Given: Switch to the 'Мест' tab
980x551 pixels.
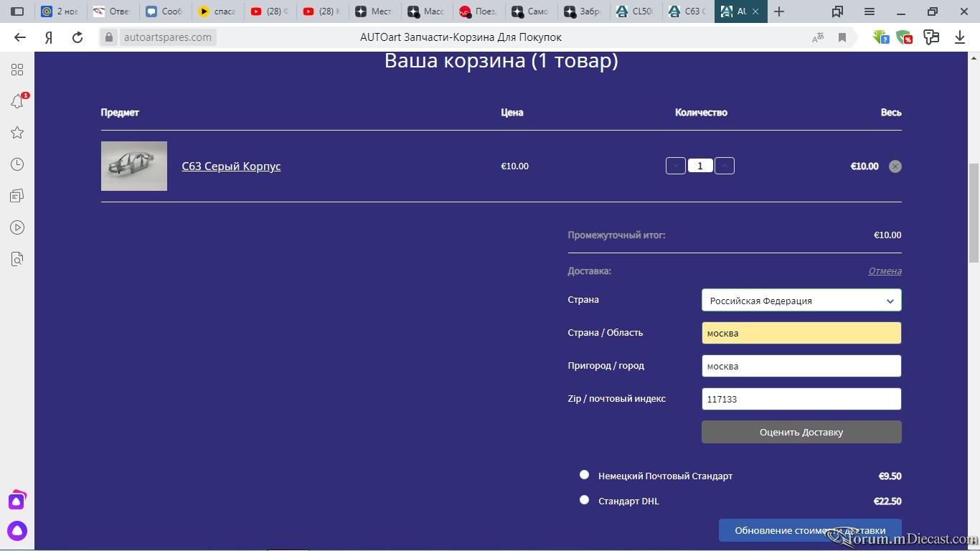Looking at the screenshot, I should [x=374, y=11].
